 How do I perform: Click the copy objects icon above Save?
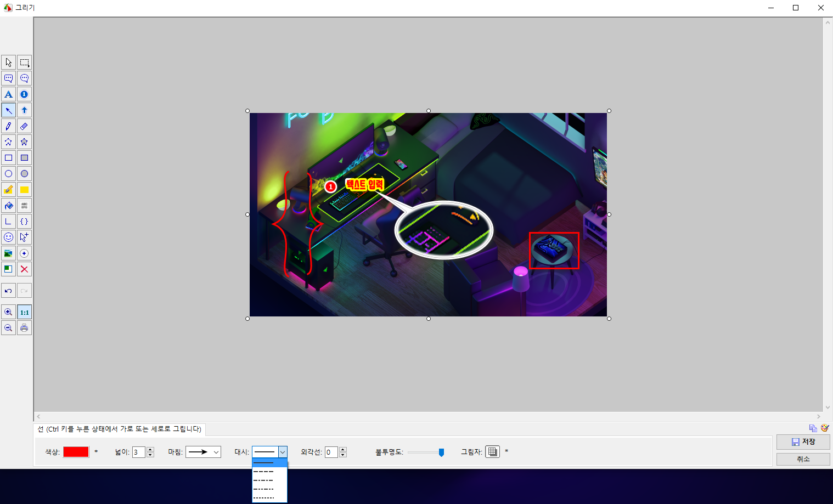click(x=813, y=428)
